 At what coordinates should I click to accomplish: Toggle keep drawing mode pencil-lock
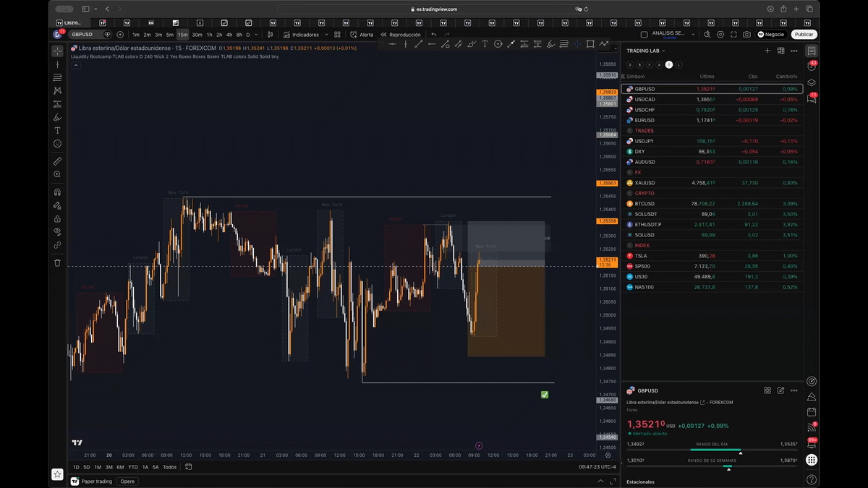click(x=57, y=205)
